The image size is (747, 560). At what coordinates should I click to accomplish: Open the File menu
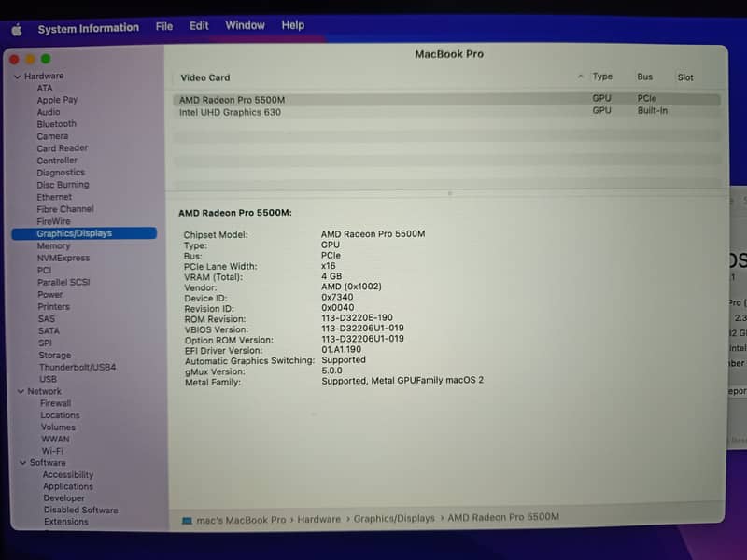(x=164, y=26)
